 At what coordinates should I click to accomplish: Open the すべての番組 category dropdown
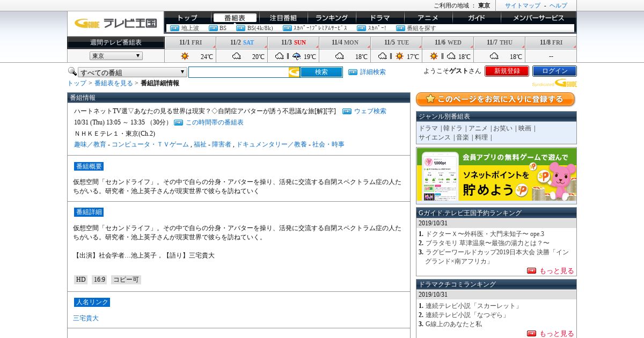point(133,72)
